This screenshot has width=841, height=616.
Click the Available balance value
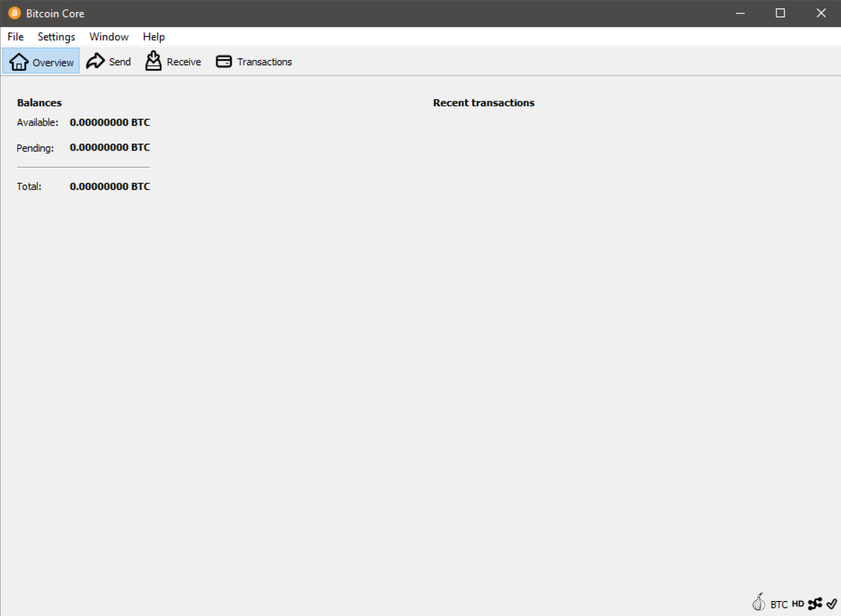coord(110,122)
